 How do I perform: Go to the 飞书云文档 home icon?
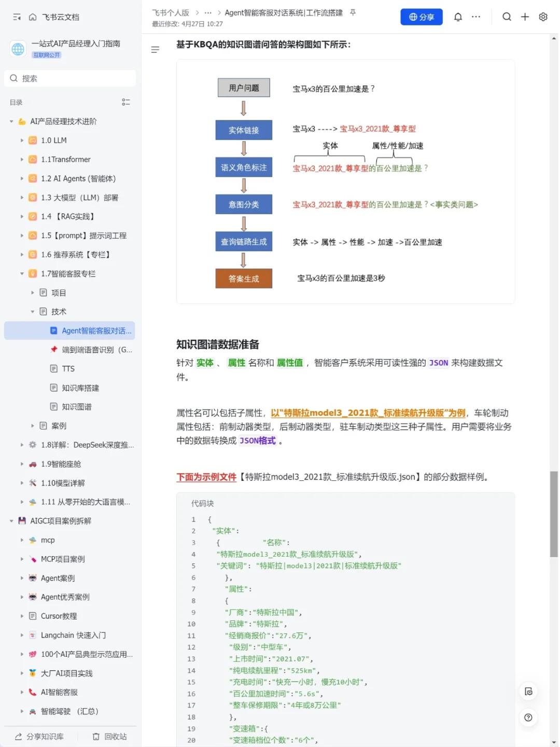click(x=33, y=17)
